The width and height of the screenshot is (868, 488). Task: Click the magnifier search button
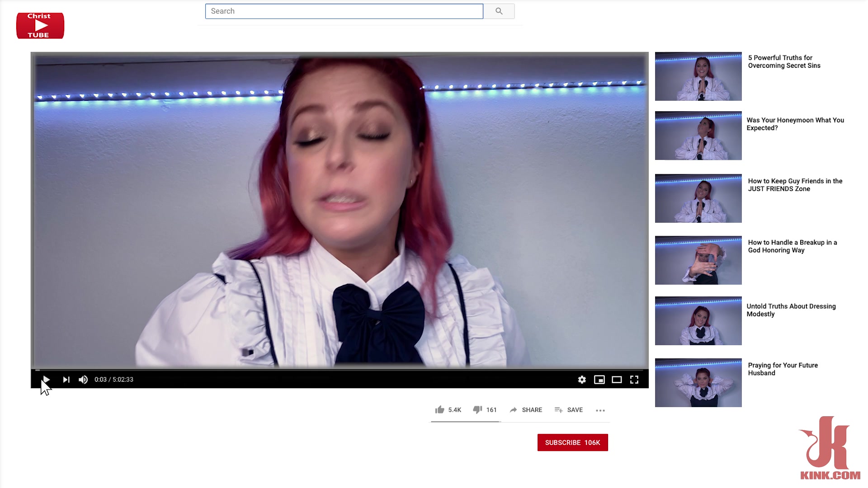[x=499, y=11]
